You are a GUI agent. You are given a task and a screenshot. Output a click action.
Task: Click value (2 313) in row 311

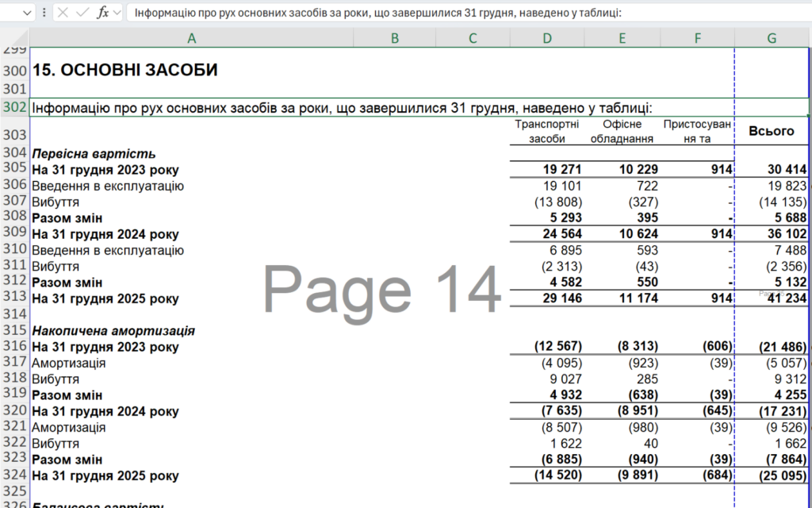(562, 267)
